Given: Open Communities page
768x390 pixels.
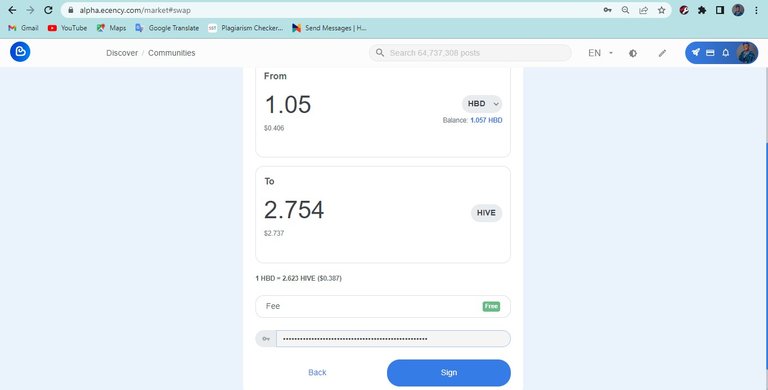Looking at the screenshot, I should [x=171, y=53].
